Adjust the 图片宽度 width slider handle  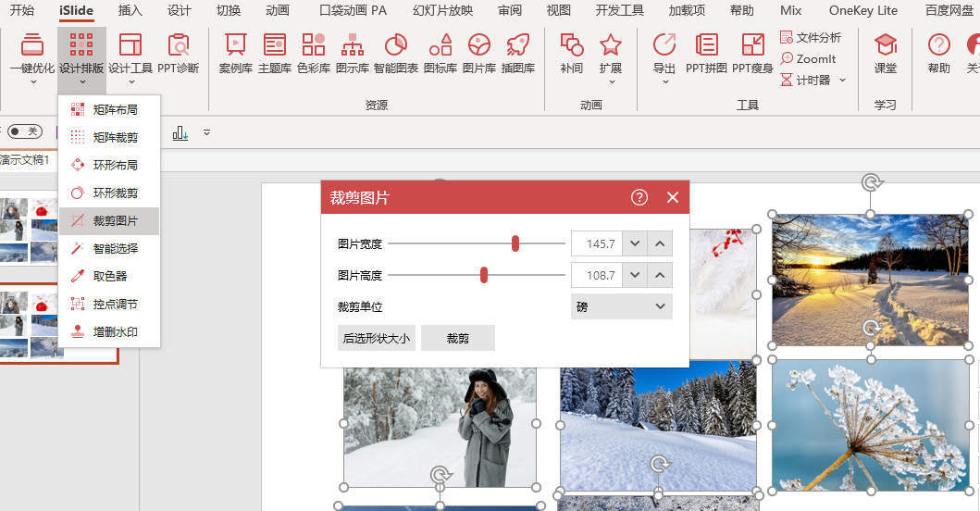515,243
